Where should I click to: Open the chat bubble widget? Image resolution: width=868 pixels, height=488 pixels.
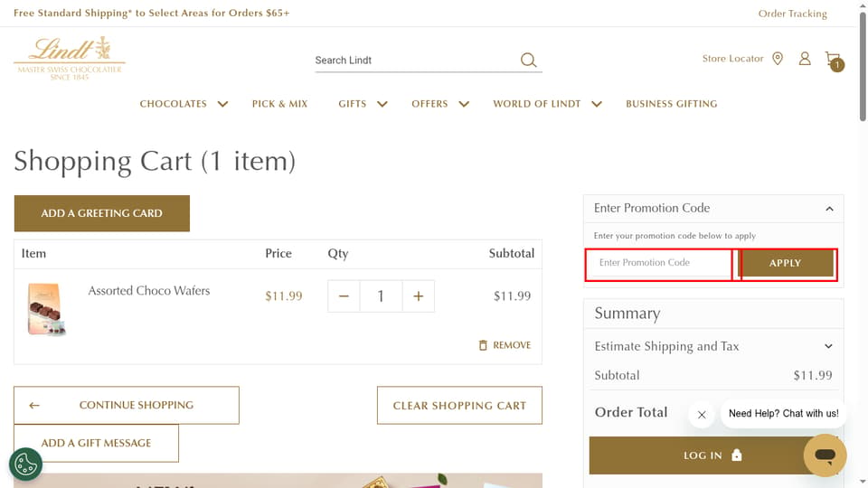pyautogui.click(x=825, y=455)
